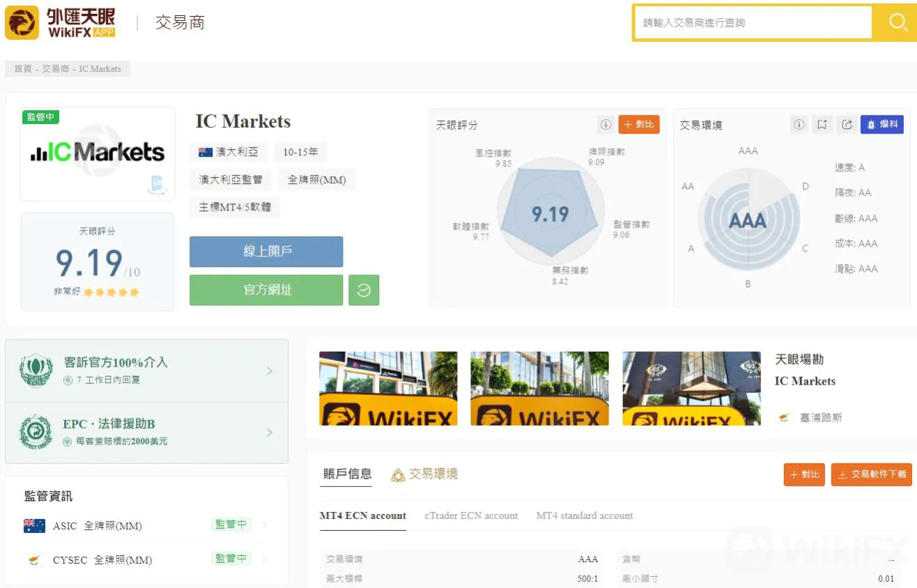Image resolution: width=917 pixels, height=588 pixels.
Task: Switch to the 賬戶信息 tab
Action: pyautogui.click(x=348, y=474)
